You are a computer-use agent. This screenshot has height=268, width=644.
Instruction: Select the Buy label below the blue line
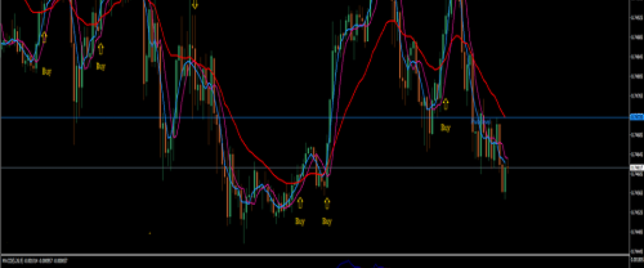pyautogui.click(x=445, y=128)
